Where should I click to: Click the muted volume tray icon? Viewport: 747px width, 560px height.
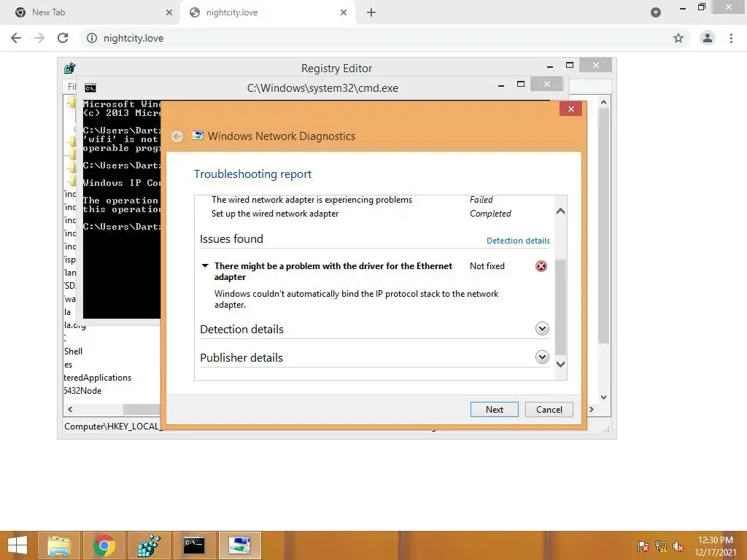678,546
